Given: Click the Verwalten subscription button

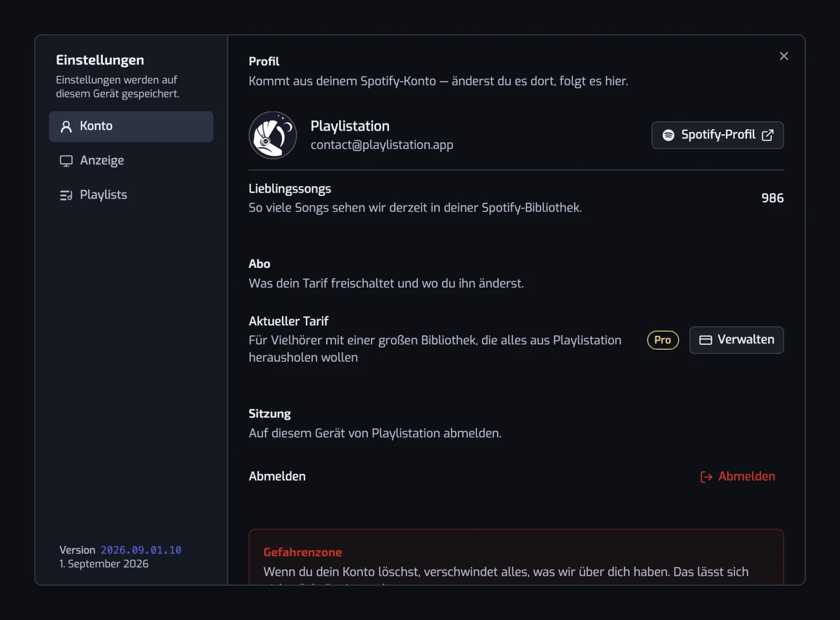Looking at the screenshot, I should [x=736, y=340].
